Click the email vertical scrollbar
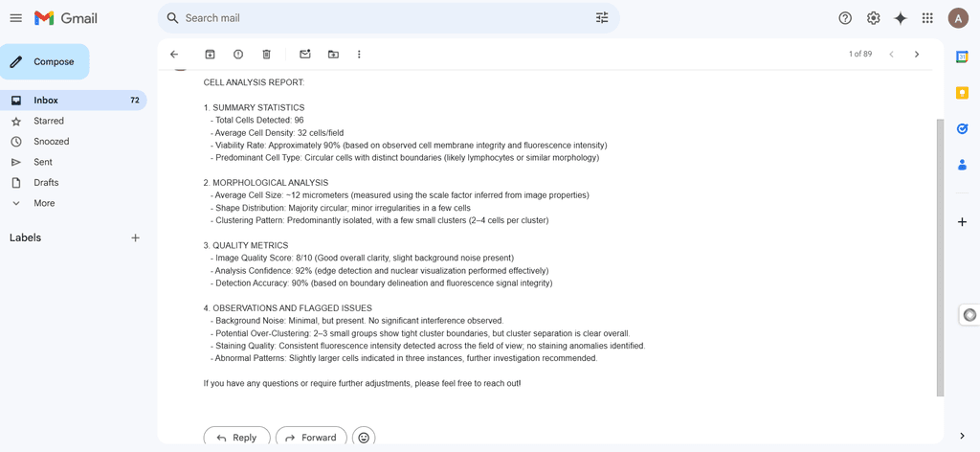The width and height of the screenshot is (980, 452). coord(940,257)
